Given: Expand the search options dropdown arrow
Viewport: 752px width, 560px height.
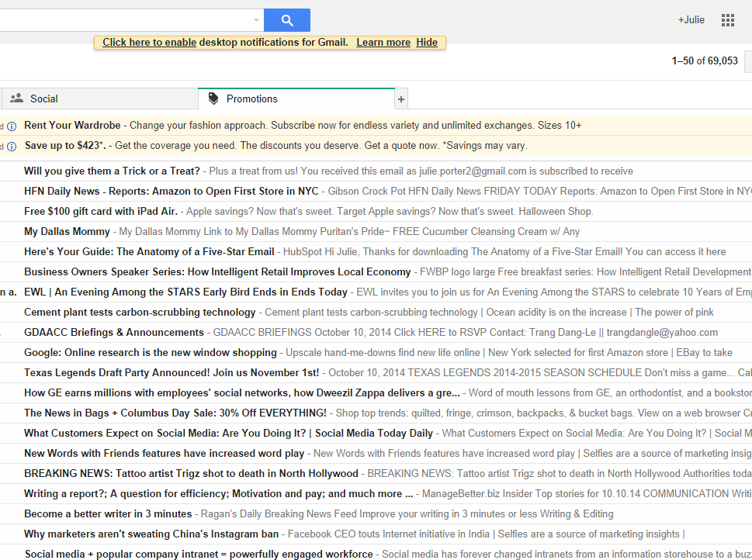Looking at the screenshot, I should coord(257,20).
